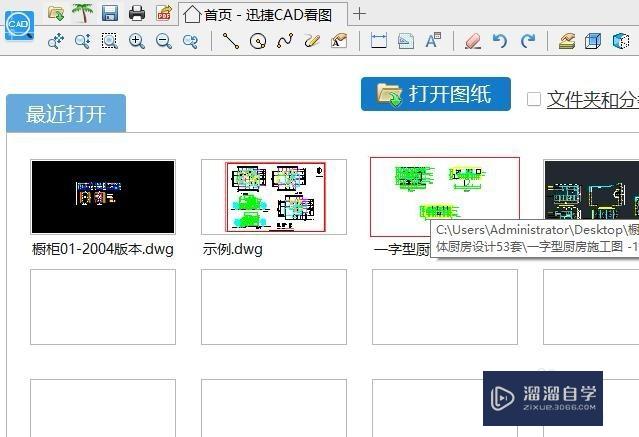Image resolution: width=639 pixels, height=437 pixels.
Task: Click the zoom previous view icon
Action: (x=190, y=41)
